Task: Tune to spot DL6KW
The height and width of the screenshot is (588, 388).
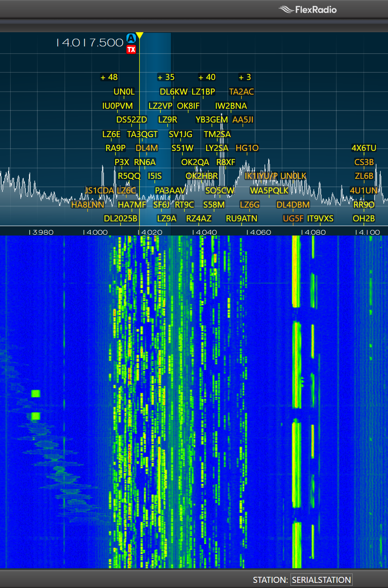Action: coord(173,92)
